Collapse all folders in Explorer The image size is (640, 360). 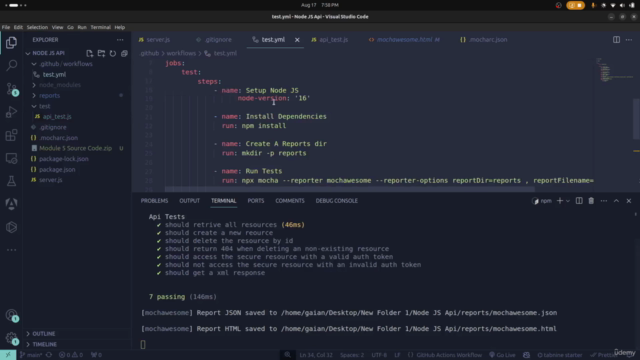(124, 53)
